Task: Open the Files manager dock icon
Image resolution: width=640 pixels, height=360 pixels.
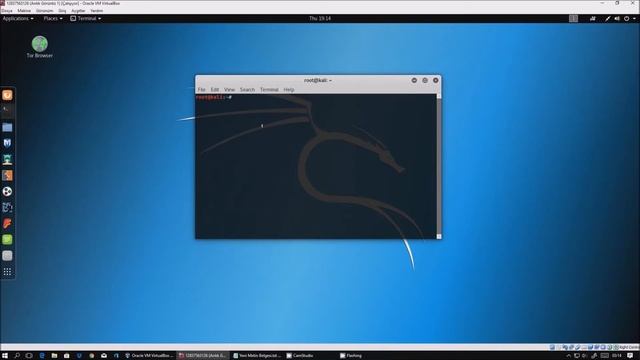Action: coord(7,127)
